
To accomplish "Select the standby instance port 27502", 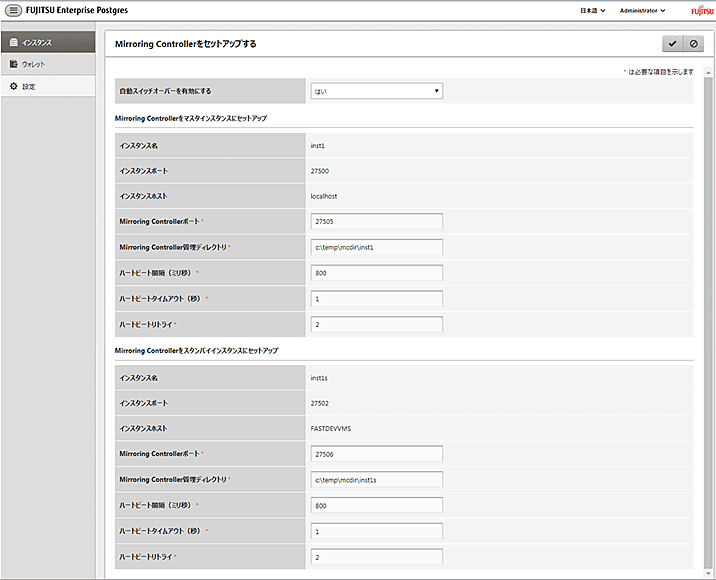I will (x=320, y=403).
